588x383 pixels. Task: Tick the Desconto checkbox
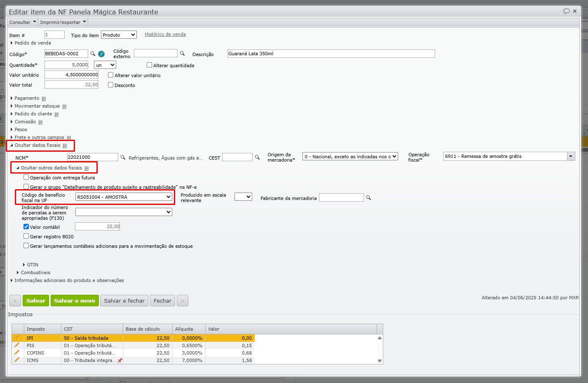111,85
